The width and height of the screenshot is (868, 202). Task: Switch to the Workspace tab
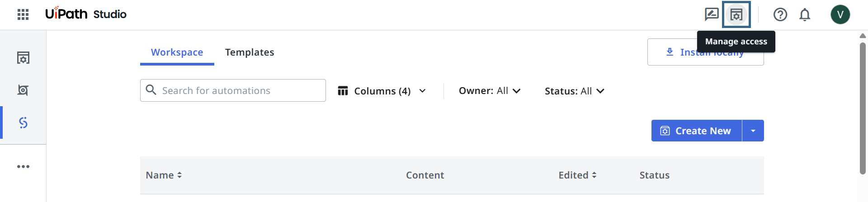[x=177, y=52]
